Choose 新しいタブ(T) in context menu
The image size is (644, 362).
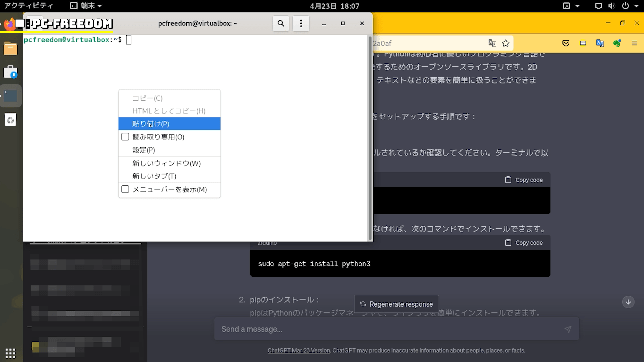pyautogui.click(x=154, y=176)
